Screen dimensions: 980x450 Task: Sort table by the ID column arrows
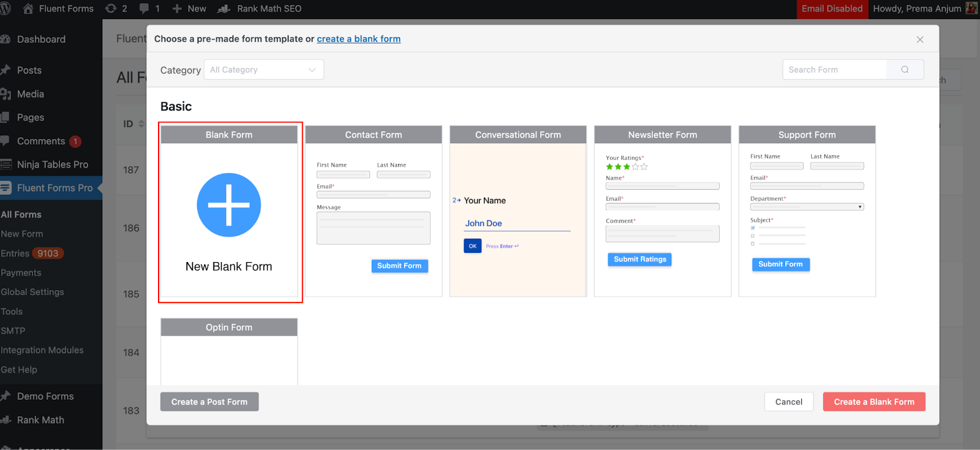[x=141, y=124]
